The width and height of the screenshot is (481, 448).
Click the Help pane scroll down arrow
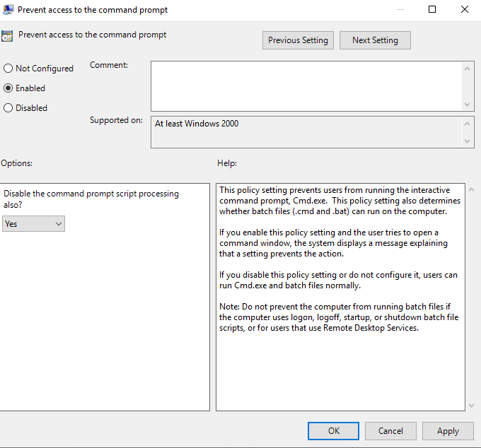[472, 405]
